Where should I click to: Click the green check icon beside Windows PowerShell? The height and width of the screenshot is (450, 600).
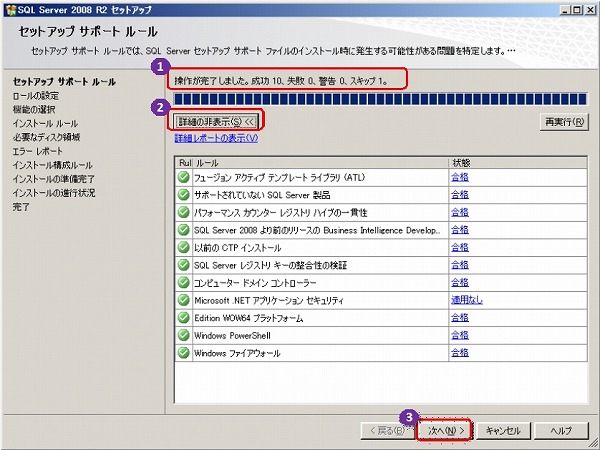click(x=184, y=336)
